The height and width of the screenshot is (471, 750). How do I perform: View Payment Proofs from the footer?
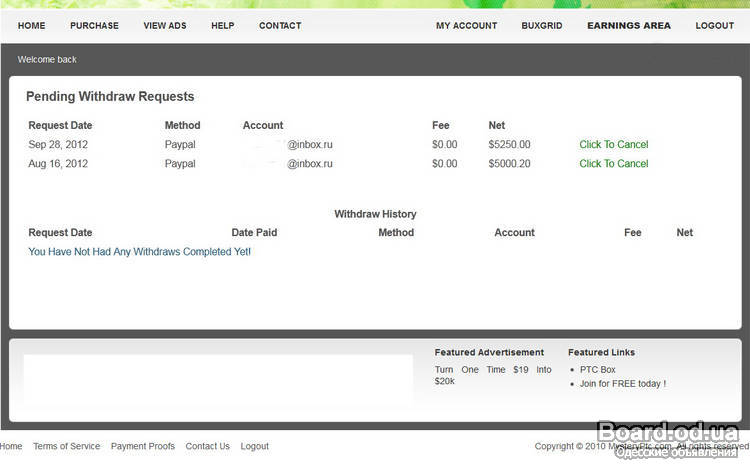pyautogui.click(x=142, y=446)
